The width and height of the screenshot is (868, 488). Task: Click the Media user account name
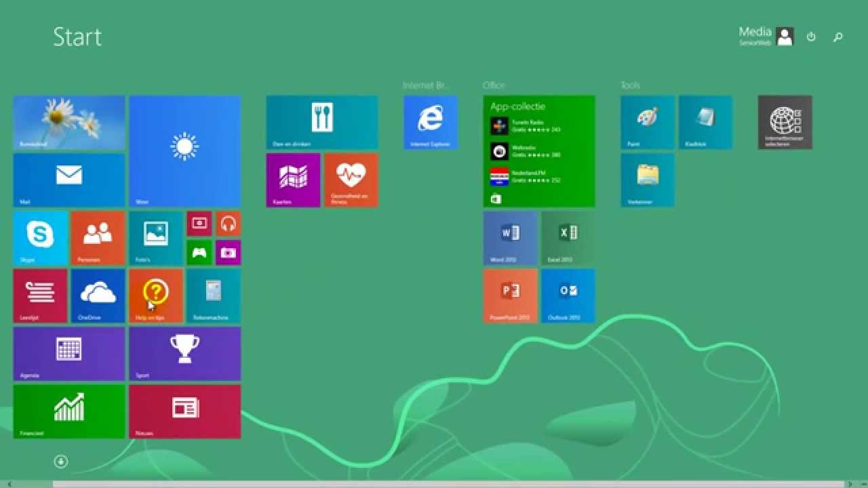pyautogui.click(x=755, y=32)
